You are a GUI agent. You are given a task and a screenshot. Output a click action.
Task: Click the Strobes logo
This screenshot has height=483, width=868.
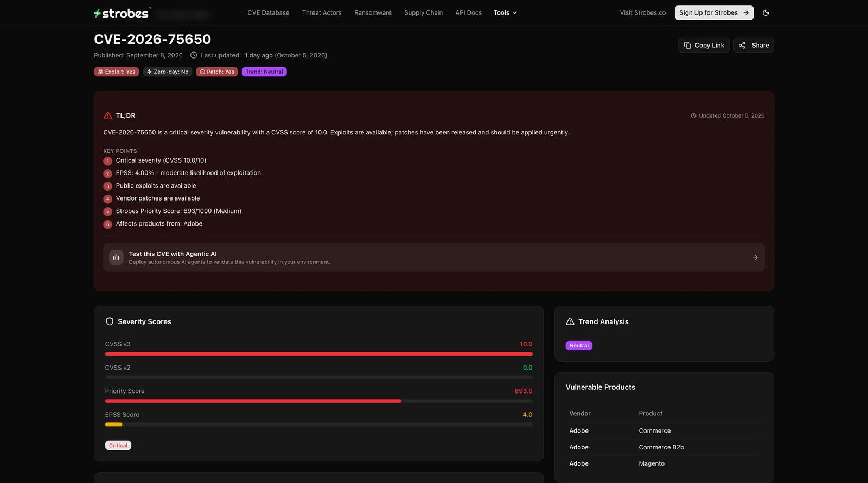122,13
